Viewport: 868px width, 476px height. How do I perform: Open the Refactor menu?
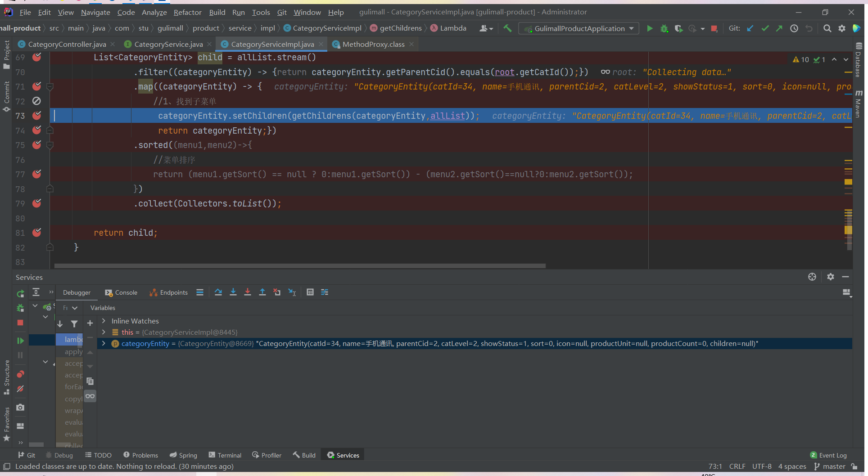tap(188, 12)
